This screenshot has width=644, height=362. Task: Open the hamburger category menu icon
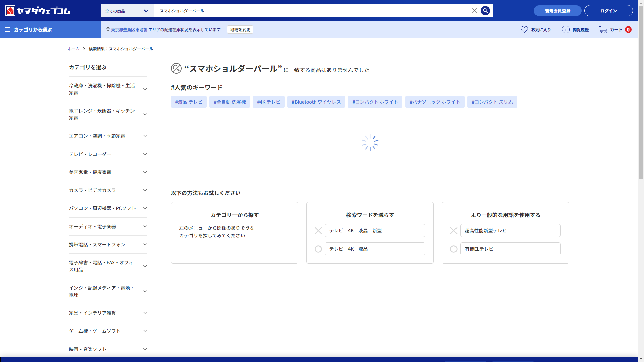(8, 29)
